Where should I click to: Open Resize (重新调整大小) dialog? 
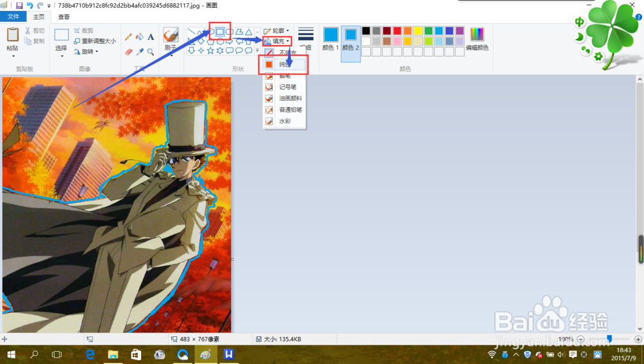point(95,41)
